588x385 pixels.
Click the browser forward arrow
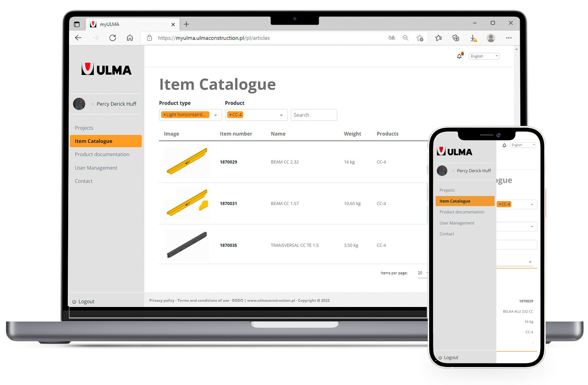click(x=95, y=38)
